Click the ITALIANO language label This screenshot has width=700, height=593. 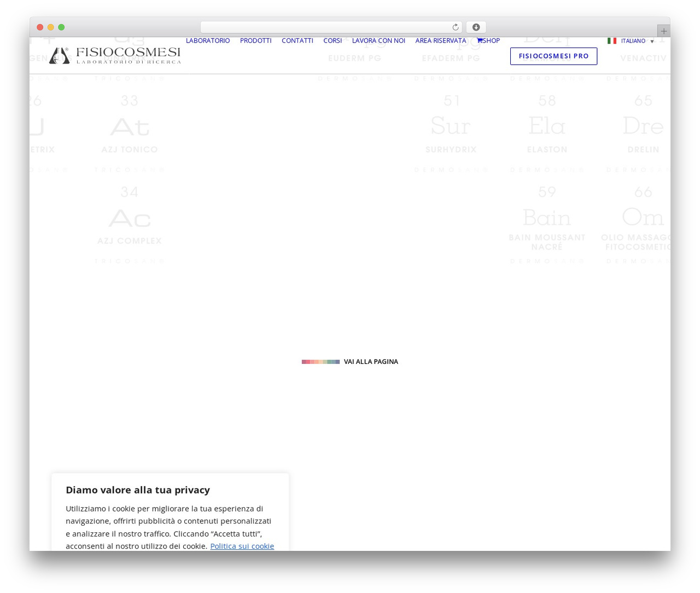pos(633,41)
